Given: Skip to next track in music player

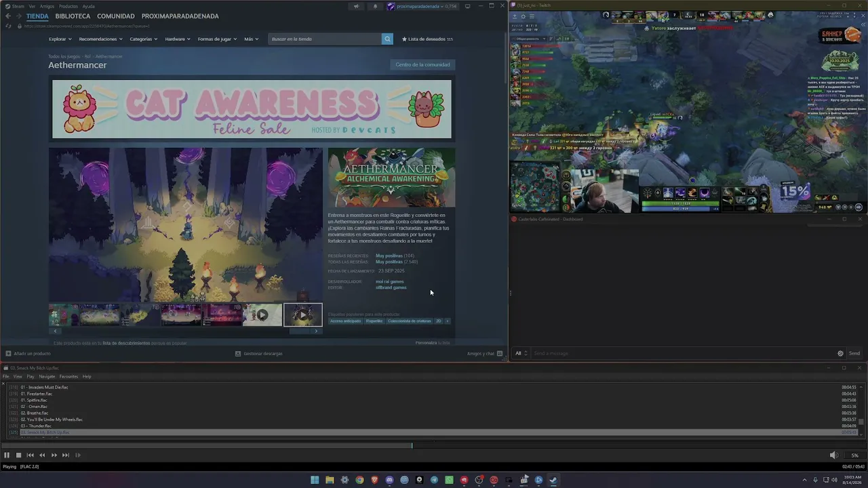Looking at the screenshot, I should [x=66, y=455].
